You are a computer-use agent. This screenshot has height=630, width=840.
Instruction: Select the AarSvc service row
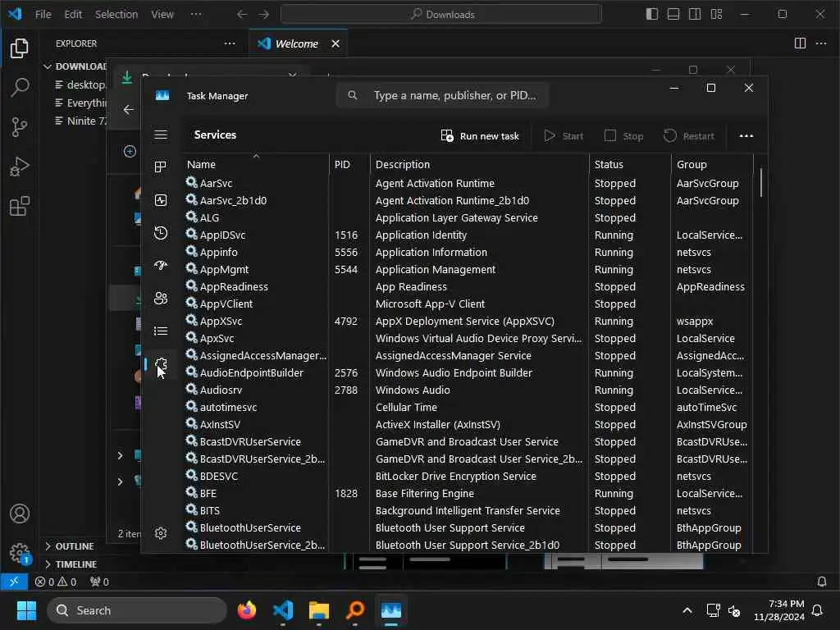(x=468, y=183)
